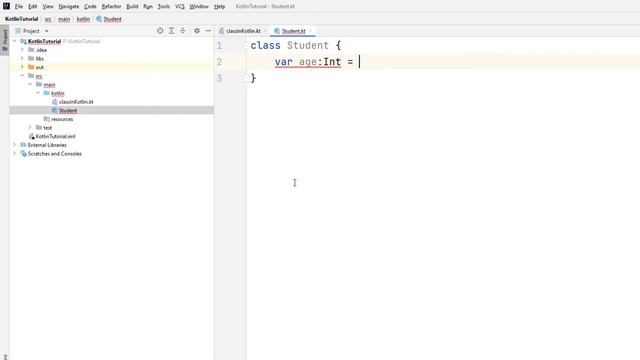The height and width of the screenshot is (360, 640).
Task: Open the Window menu
Action: coord(199,7)
